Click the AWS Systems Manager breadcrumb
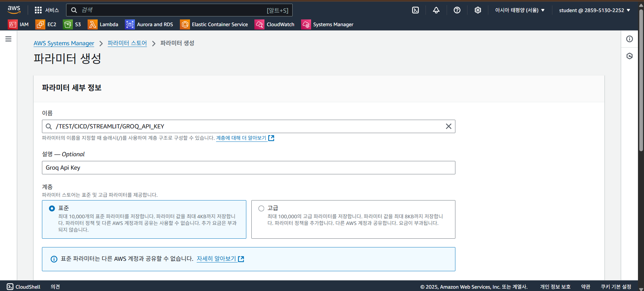 [x=64, y=43]
